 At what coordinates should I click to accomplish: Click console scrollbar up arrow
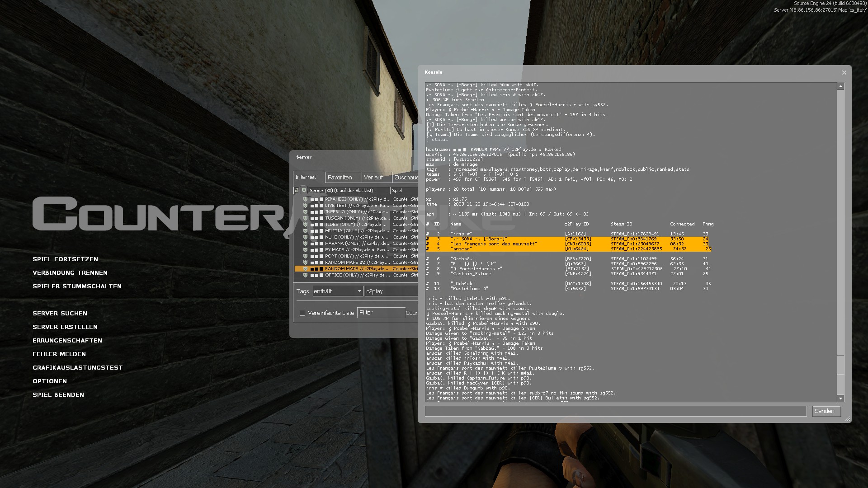pyautogui.click(x=840, y=86)
